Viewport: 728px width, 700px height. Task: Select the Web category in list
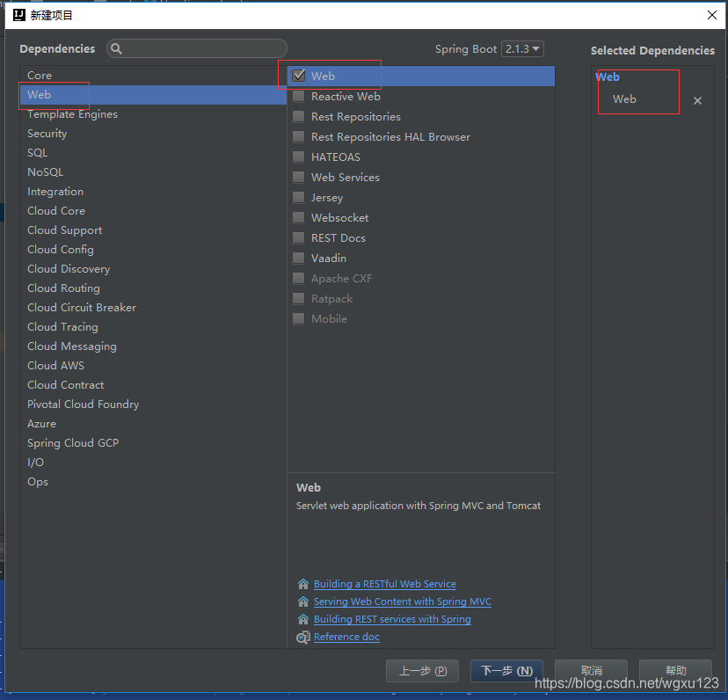click(153, 95)
